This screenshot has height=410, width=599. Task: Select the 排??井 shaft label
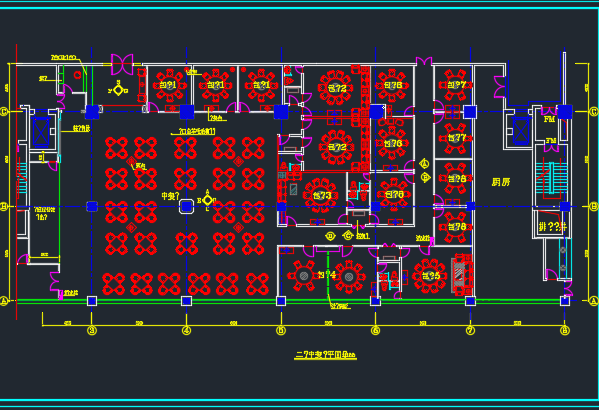(x=552, y=227)
